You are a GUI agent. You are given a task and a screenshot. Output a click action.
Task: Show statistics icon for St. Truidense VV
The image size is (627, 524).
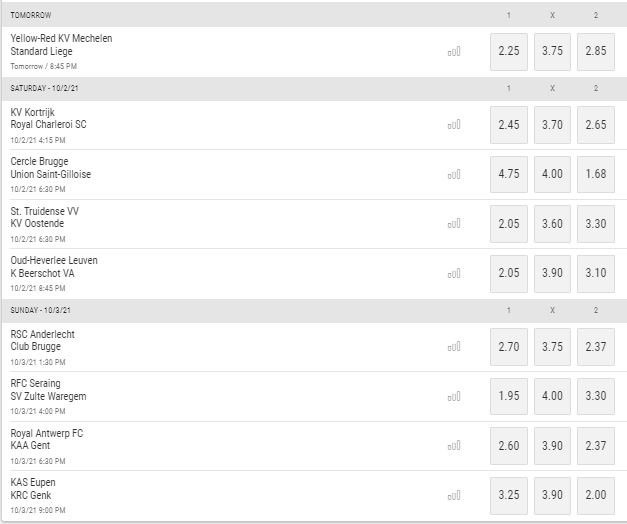tap(454, 224)
